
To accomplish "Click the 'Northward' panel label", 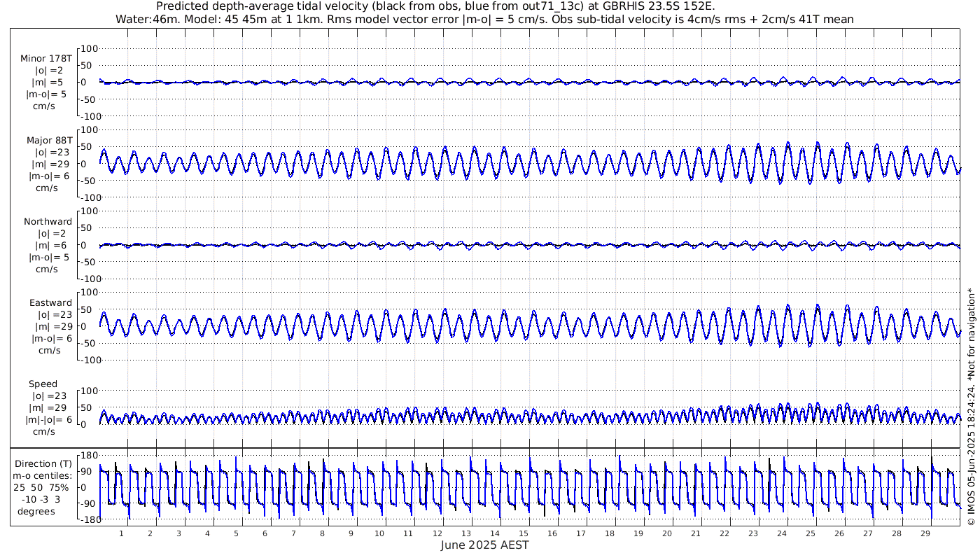I will point(48,222).
